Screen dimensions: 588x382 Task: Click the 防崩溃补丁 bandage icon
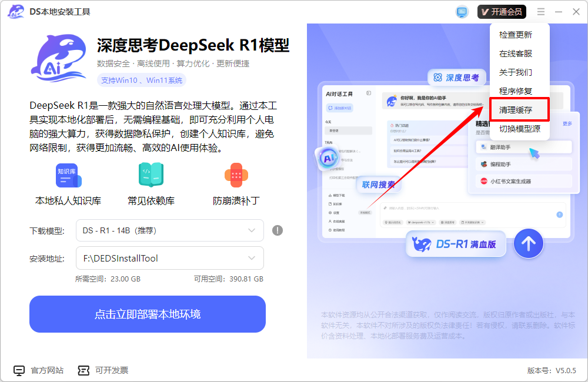click(236, 175)
